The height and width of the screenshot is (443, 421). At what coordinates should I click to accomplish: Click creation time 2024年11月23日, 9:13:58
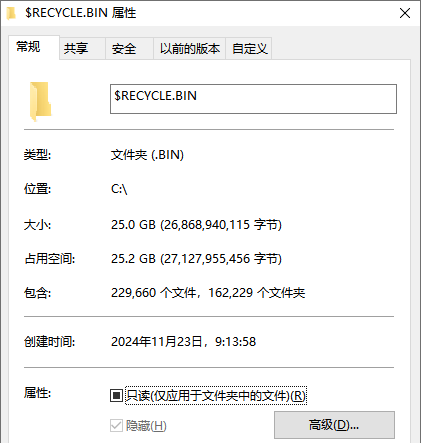[x=183, y=342]
